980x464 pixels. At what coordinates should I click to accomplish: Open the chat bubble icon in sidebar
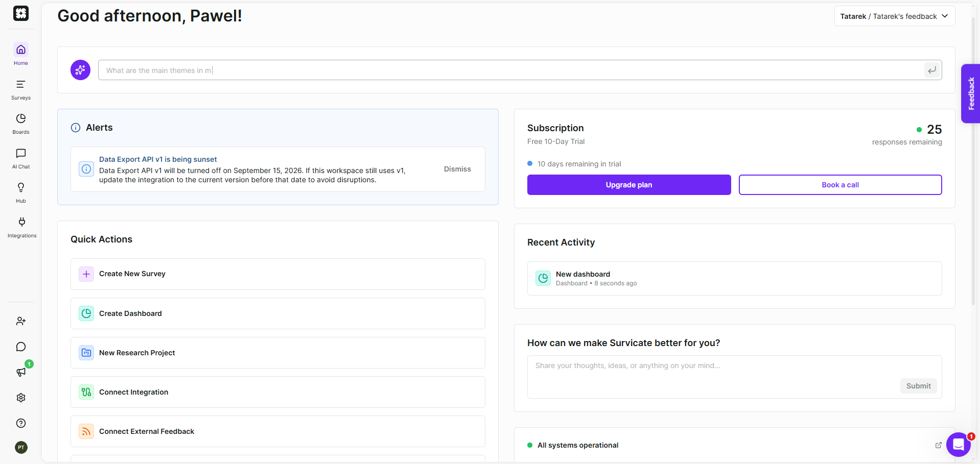pos(21,347)
